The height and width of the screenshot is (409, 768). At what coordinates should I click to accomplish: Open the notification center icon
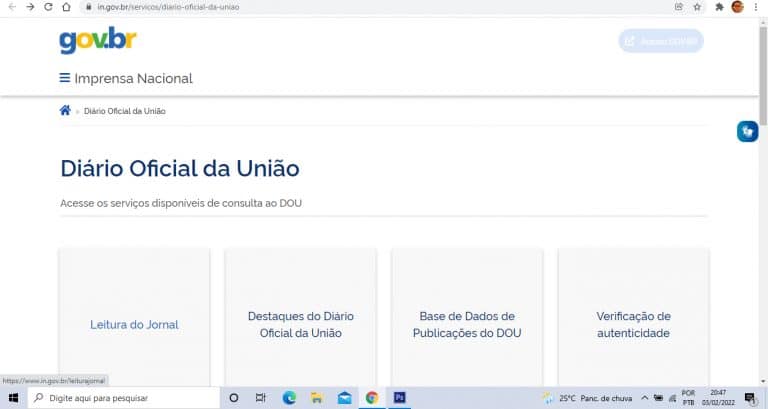coord(750,398)
